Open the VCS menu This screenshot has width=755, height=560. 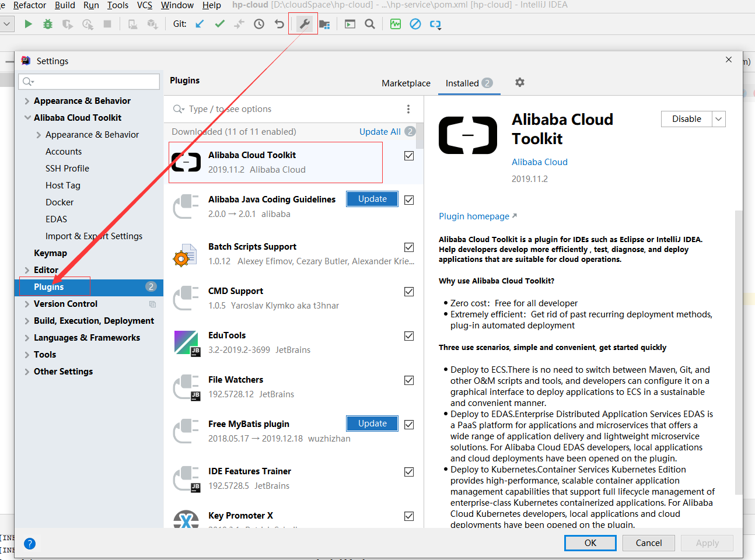145,5
